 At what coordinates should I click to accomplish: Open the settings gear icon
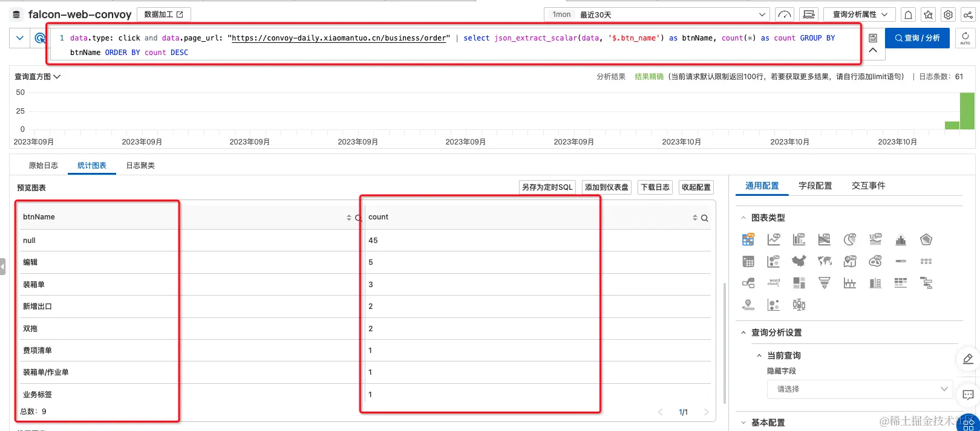pos(949,15)
